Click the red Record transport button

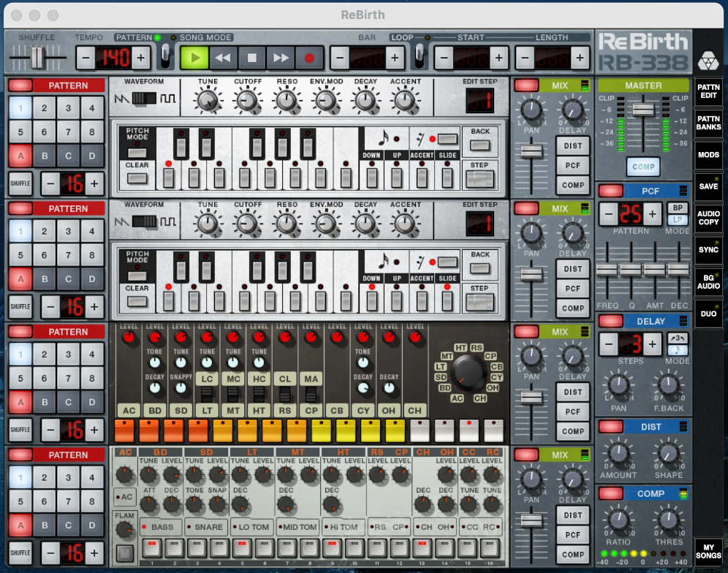[x=309, y=57]
